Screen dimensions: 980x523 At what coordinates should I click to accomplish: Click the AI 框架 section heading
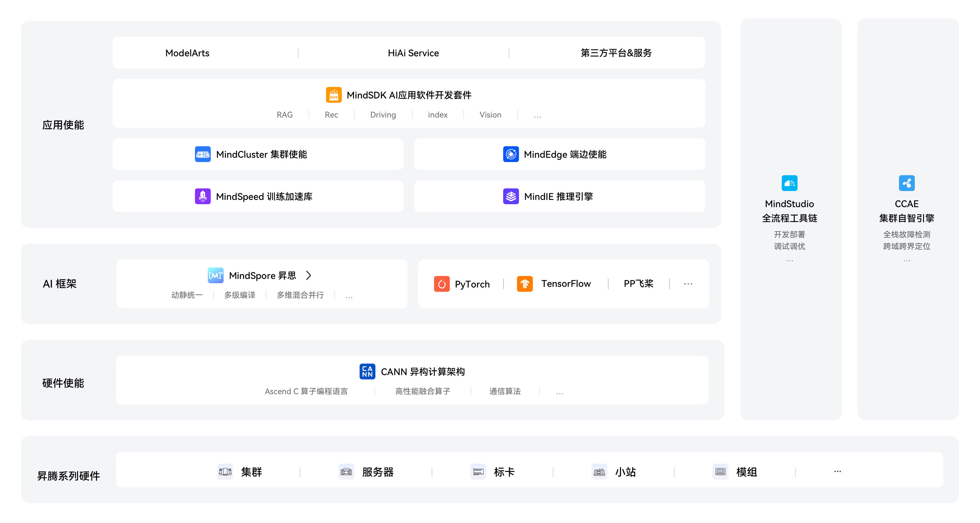60,283
